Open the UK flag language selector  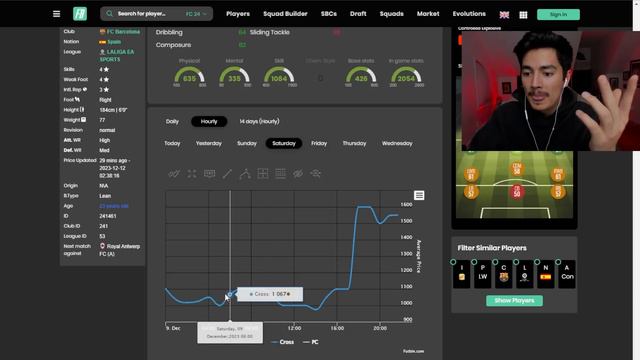(504, 15)
